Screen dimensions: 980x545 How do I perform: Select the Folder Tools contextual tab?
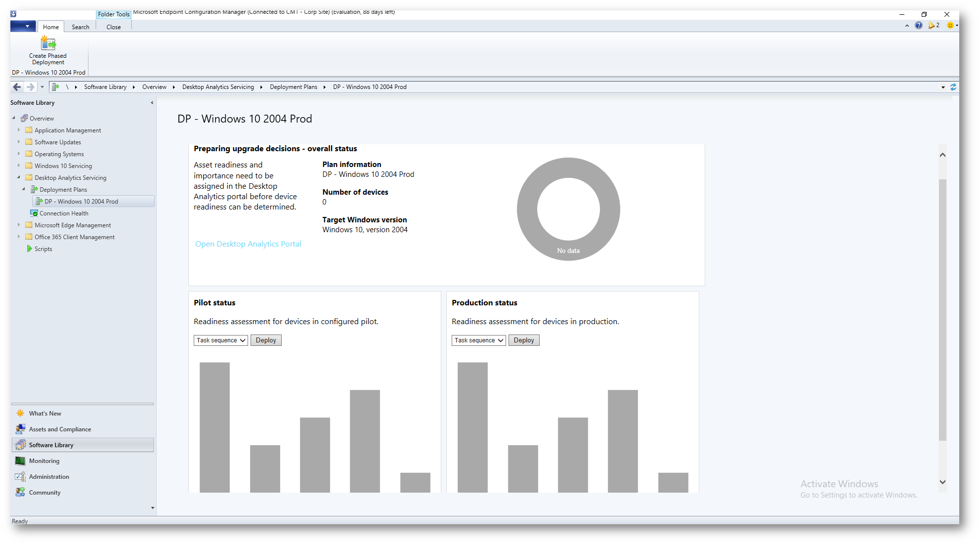point(113,14)
